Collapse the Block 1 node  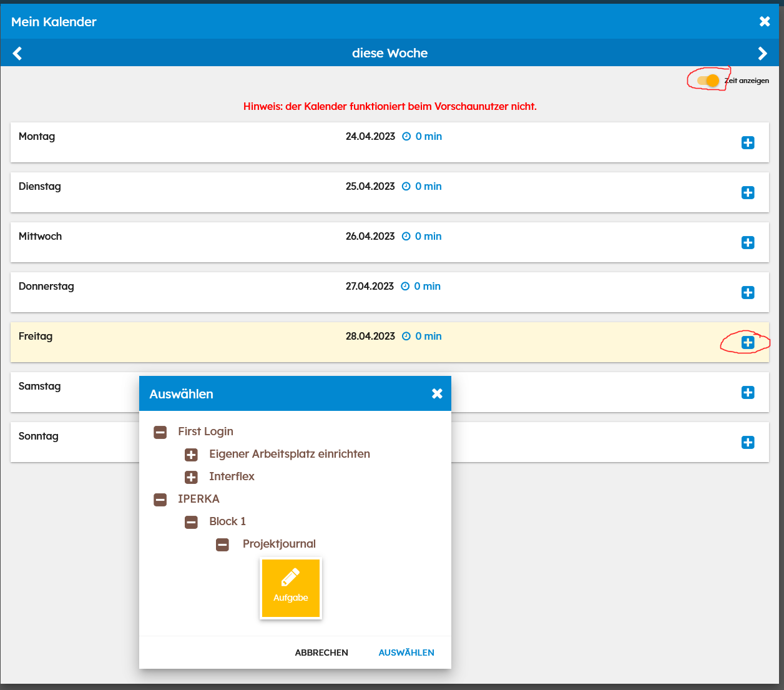pos(192,522)
